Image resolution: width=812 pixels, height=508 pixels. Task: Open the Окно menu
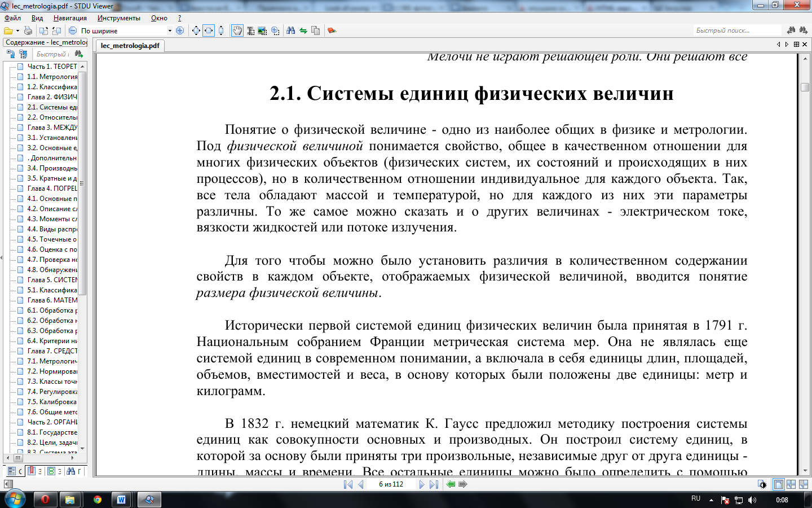tap(159, 18)
